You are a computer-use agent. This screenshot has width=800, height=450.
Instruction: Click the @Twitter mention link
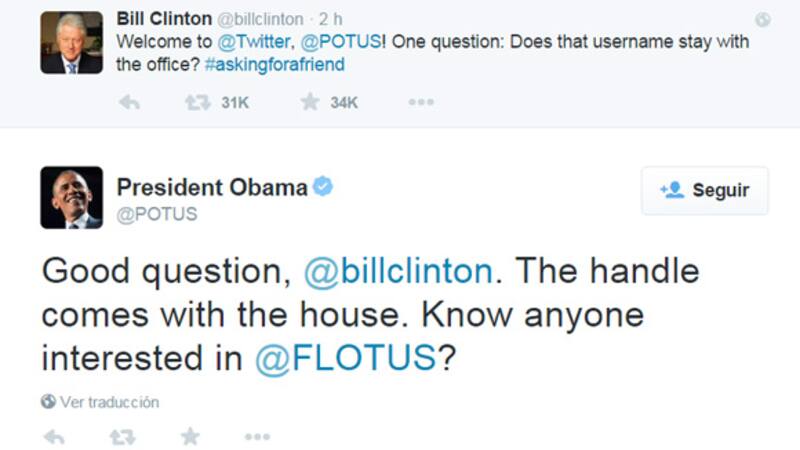pos(251,43)
